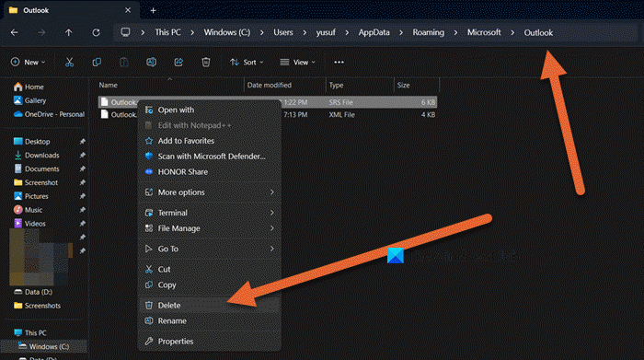Click the Forward navigation arrow

[41, 32]
